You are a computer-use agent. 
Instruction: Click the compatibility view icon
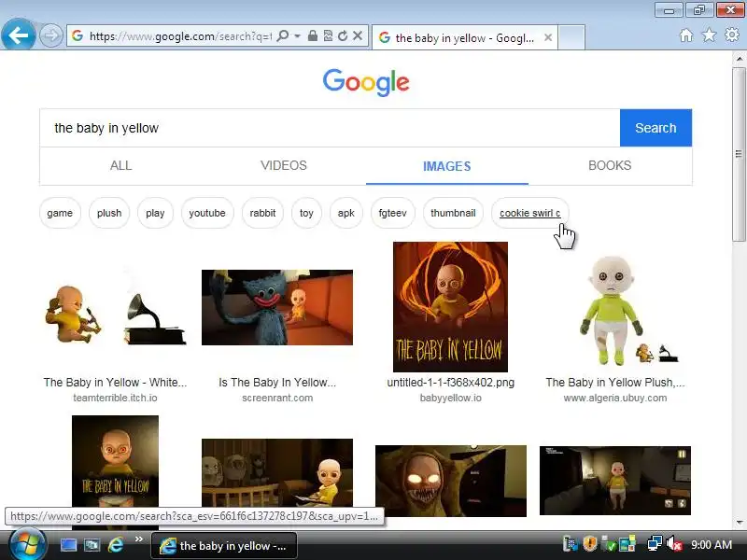pos(328,35)
